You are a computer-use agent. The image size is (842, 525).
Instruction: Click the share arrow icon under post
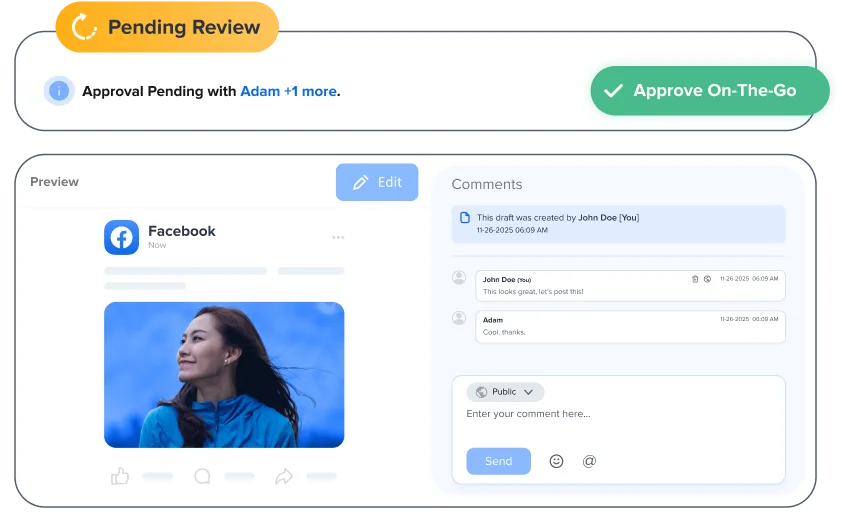pos(283,477)
